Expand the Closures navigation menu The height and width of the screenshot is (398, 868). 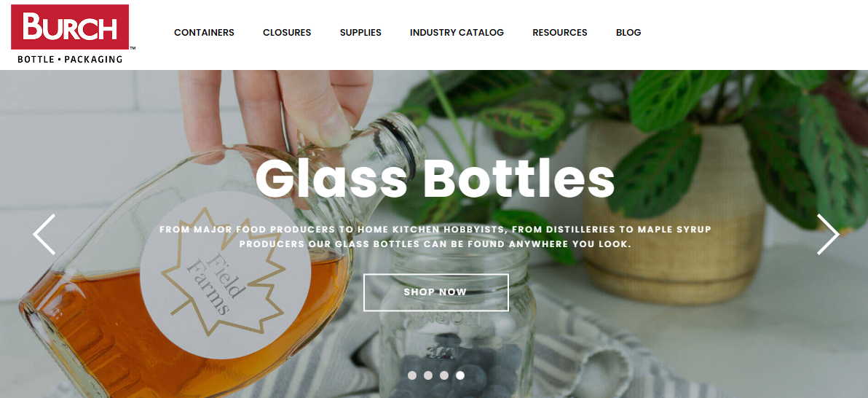coord(287,33)
